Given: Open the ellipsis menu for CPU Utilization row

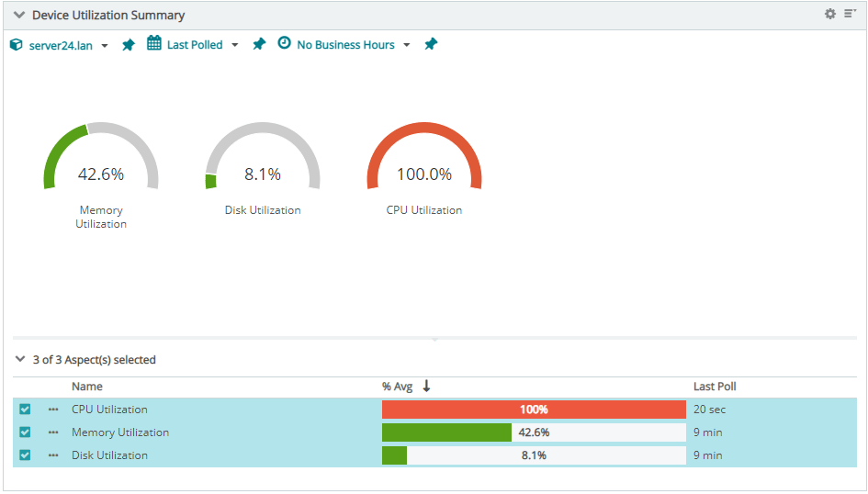Looking at the screenshot, I should click(x=53, y=410).
